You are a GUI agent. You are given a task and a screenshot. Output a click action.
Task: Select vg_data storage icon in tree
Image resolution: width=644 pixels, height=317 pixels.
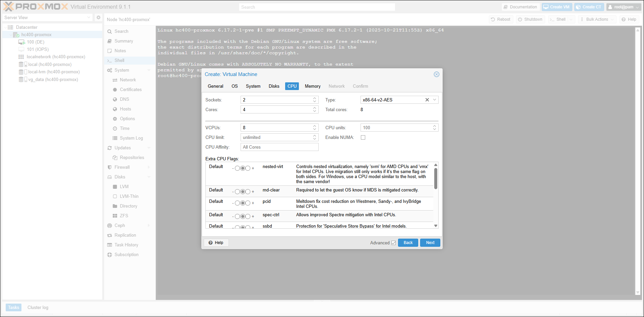[x=23, y=80]
